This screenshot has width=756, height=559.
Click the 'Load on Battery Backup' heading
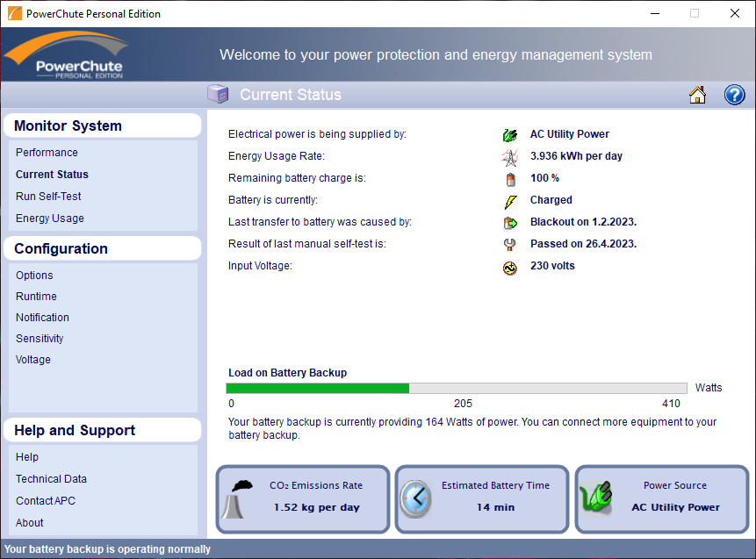tap(287, 372)
